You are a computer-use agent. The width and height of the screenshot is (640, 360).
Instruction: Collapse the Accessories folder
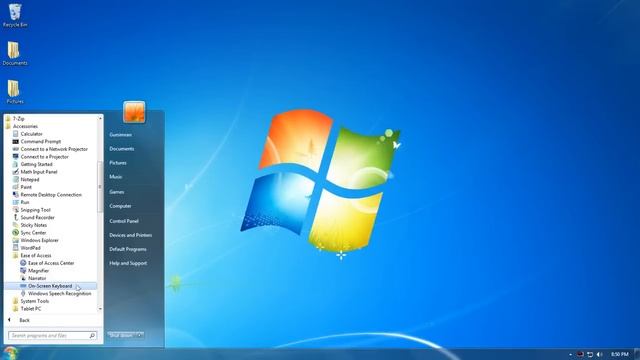tap(22, 126)
